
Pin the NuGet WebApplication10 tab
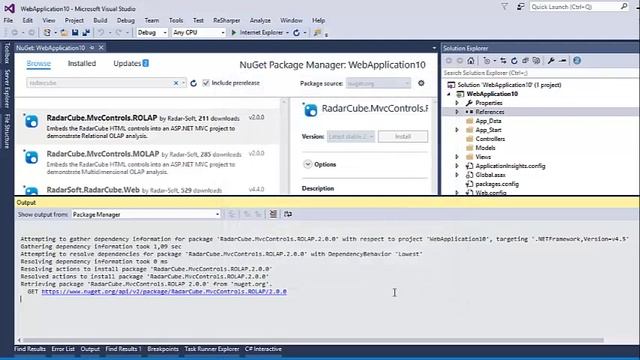point(92,48)
